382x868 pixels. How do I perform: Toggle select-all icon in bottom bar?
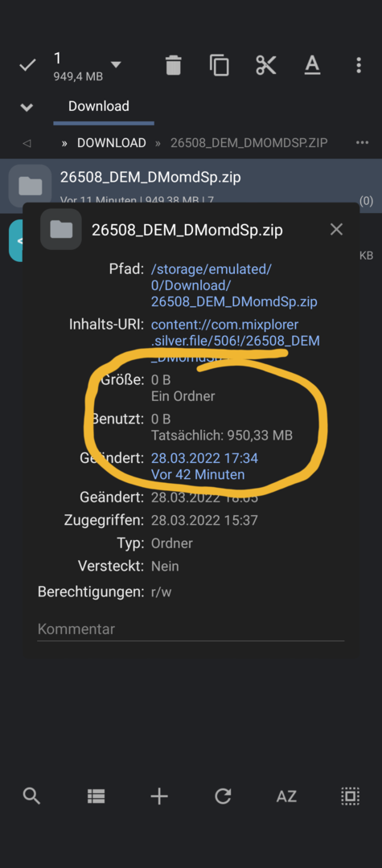coord(350,796)
